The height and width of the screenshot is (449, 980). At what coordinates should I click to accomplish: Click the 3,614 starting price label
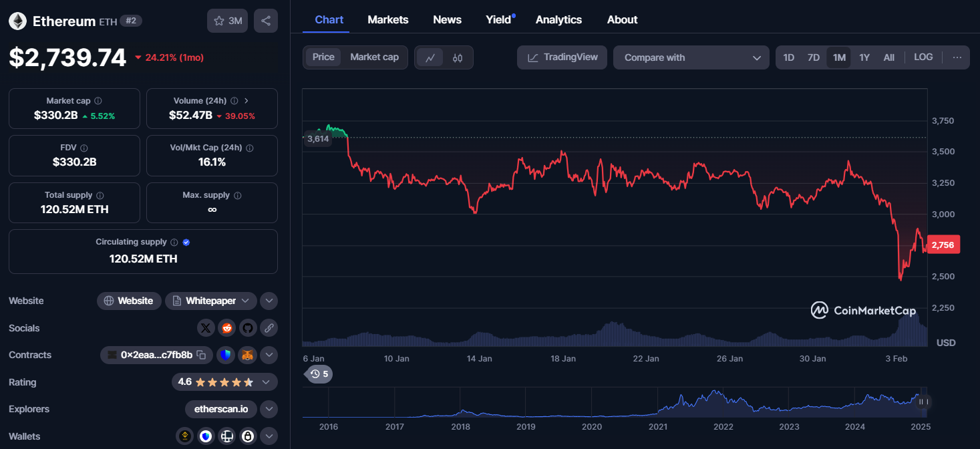pyautogui.click(x=317, y=139)
